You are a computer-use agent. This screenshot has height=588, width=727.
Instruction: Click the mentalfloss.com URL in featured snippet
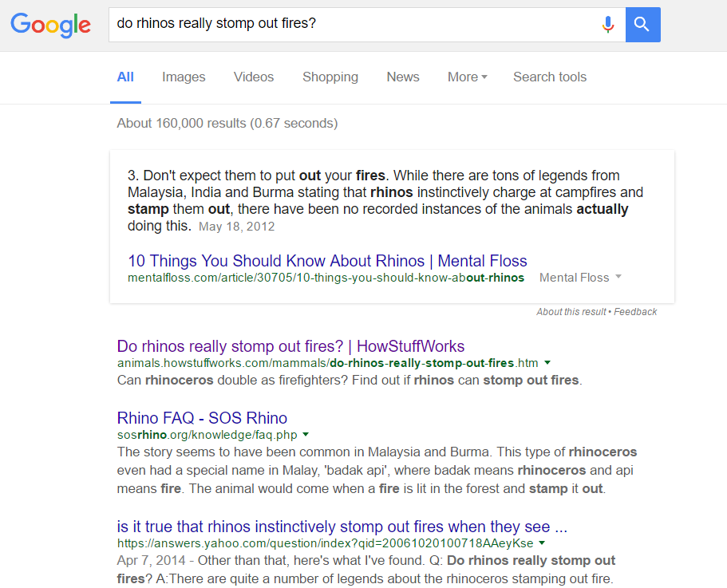click(x=326, y=278)
